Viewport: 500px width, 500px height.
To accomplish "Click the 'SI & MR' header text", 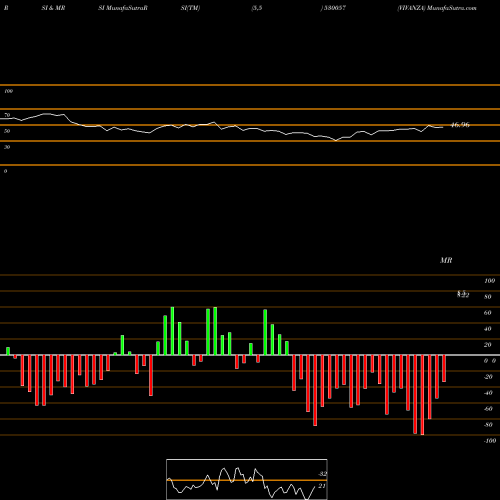I will (53, 8).
